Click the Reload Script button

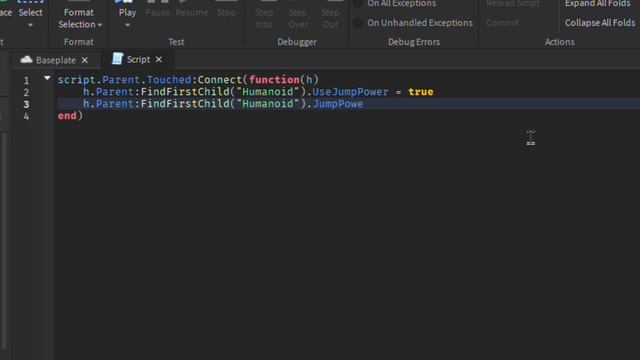(513, 4)
